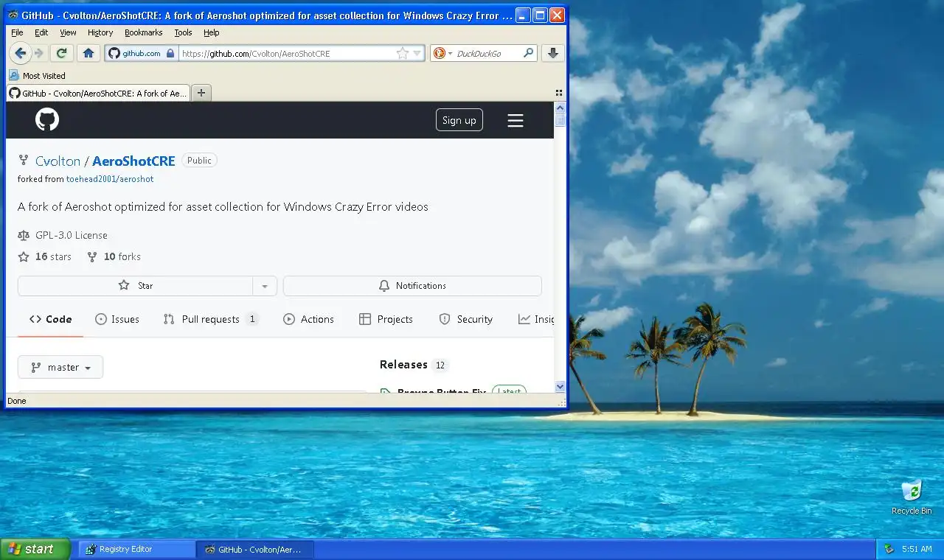This screenshot has height=560, width=944.
Task: Star the repository with the Star button
Action: pos(136,286)
